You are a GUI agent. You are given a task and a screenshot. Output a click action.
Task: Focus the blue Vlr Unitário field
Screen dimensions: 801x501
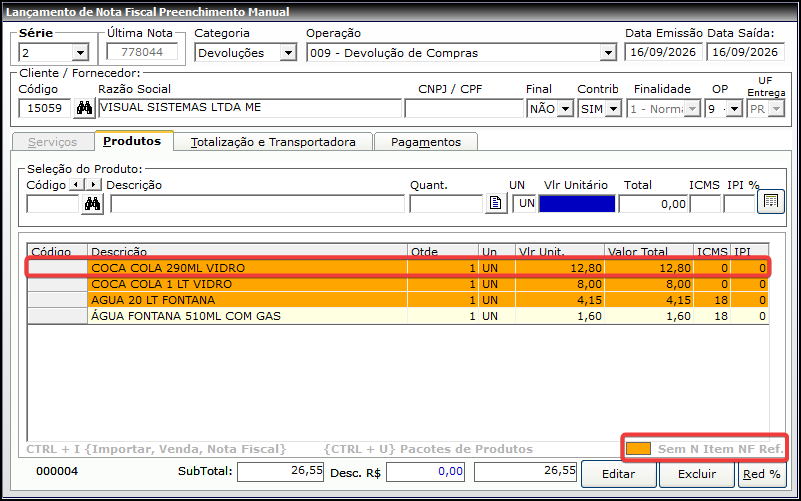(x=577, y=204)
